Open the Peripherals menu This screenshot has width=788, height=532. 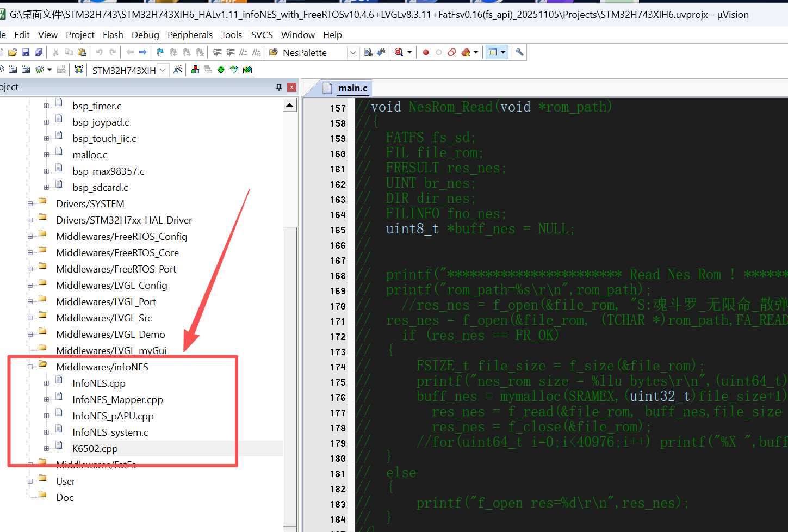click(x=190, y=35)
